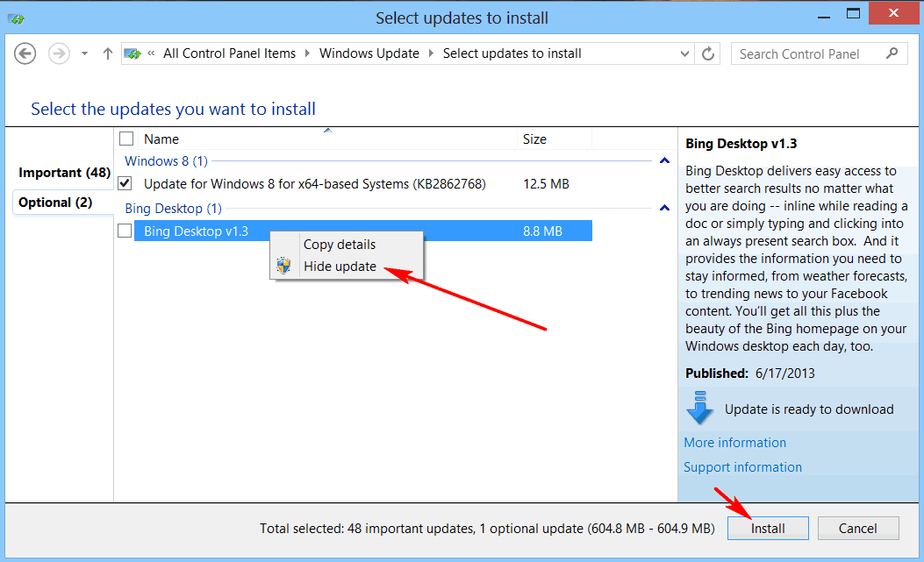Click the Windows Update icon in address bar
924x562 pixels.
pyautogui.click(x=133, y=53)
